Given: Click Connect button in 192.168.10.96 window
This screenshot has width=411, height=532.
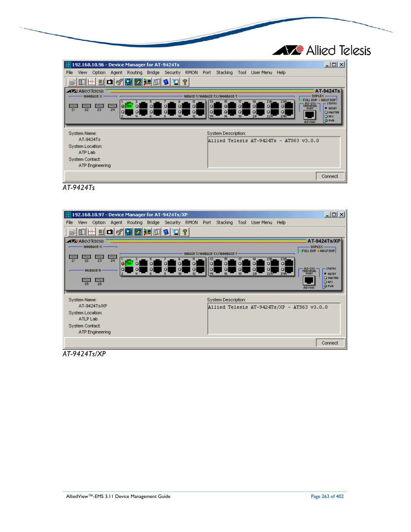Looking at the screenshot, I should coord(330,176).
